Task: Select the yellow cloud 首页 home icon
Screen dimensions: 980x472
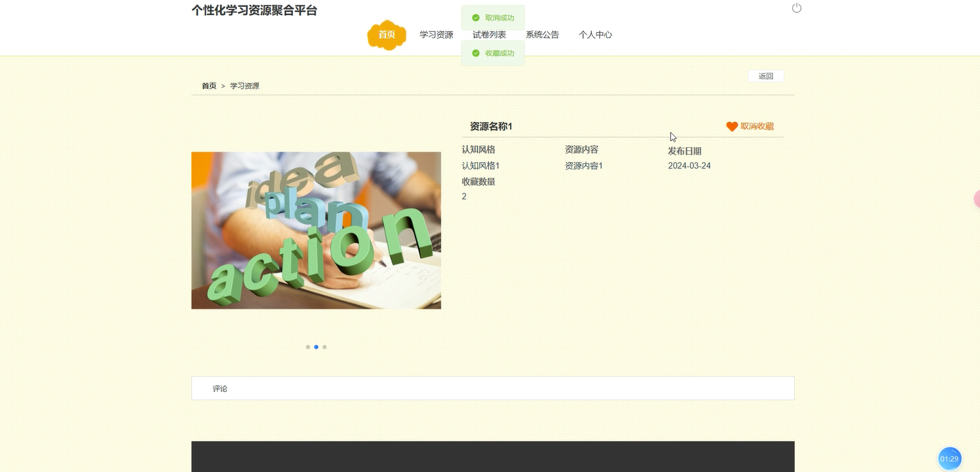Action: (x=386, y=34)
